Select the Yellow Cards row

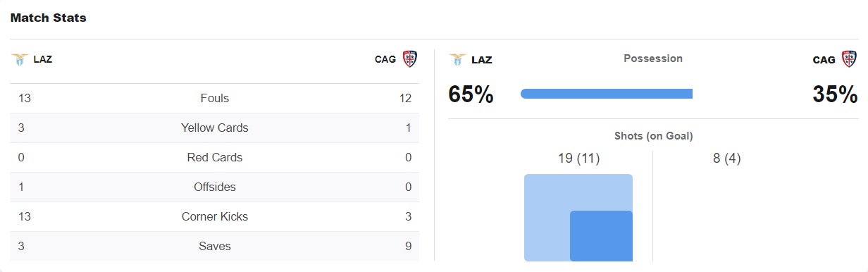[x=215, y=128]
